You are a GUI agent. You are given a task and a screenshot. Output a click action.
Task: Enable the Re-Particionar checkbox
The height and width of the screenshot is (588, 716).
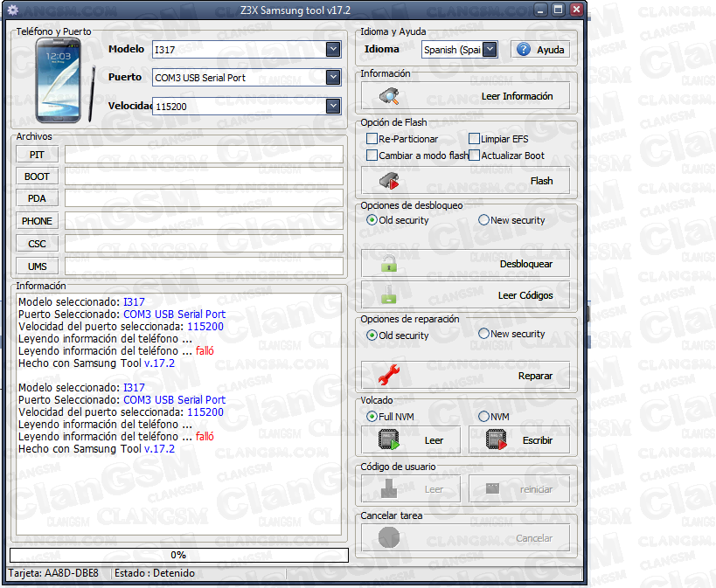372,139
